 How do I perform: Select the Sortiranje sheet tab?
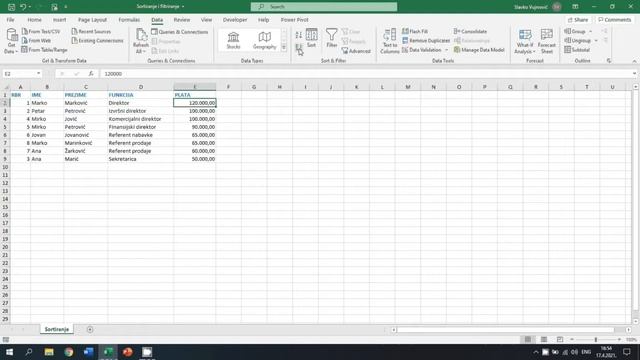coord(57,329)
